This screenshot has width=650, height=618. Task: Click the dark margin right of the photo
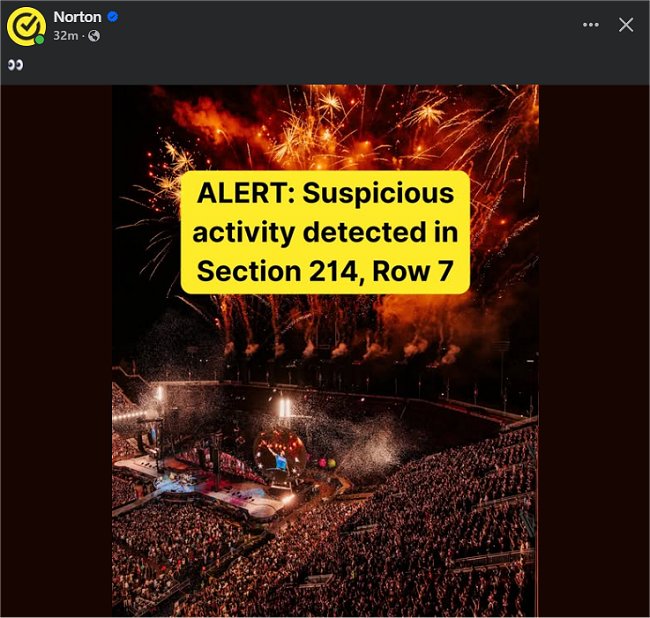(594, 351)
